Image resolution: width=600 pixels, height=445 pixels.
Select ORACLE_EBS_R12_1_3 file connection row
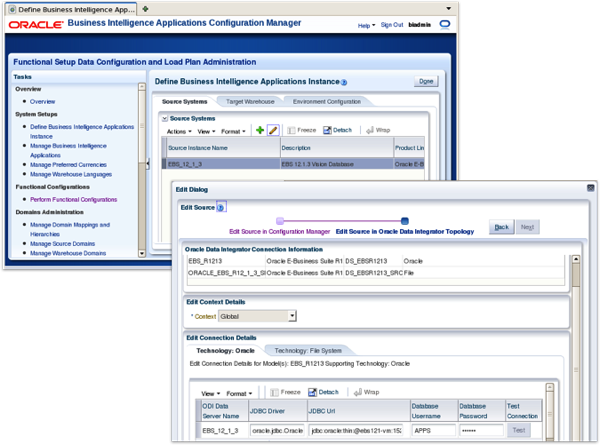pyautogui.click(x=376, y=273)
